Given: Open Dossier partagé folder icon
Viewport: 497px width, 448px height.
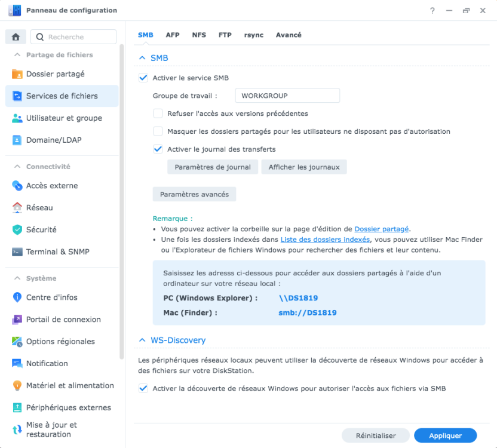Looking at the screenshot, I should pyautogui.click(x=17, y=74).
